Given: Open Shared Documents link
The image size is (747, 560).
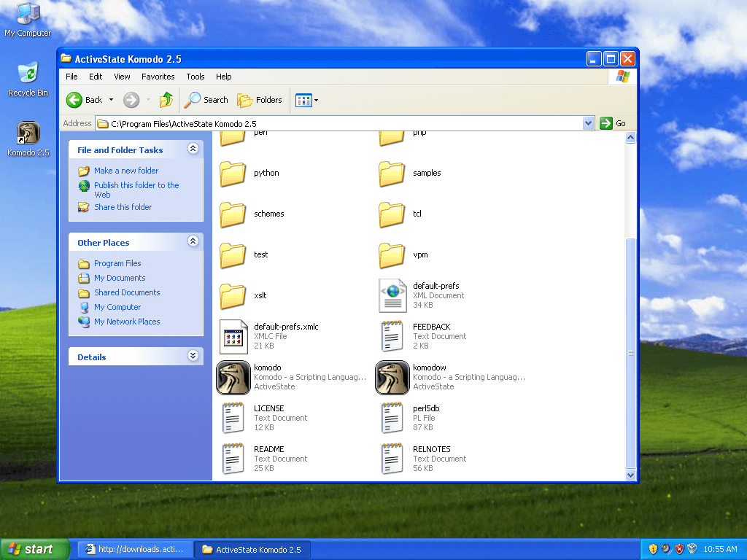Looking at the screenshot, I should pos(127,292).
